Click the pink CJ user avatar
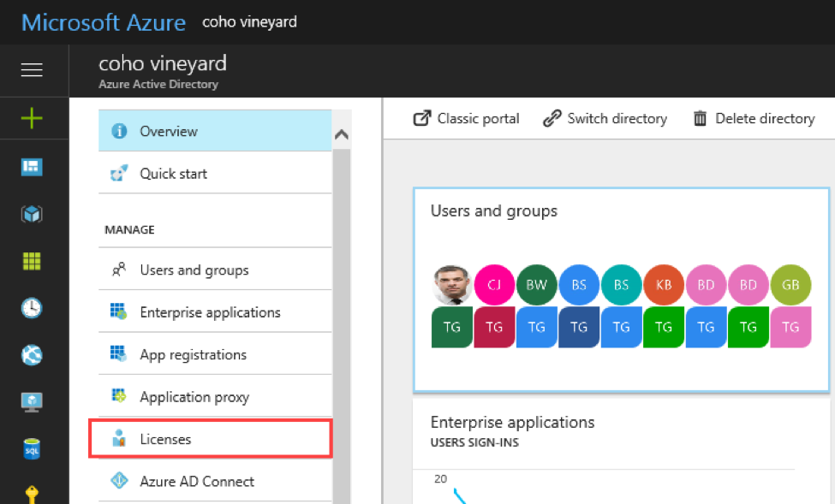This screenshot has width=835, height=504. click(x=494, y=285)
